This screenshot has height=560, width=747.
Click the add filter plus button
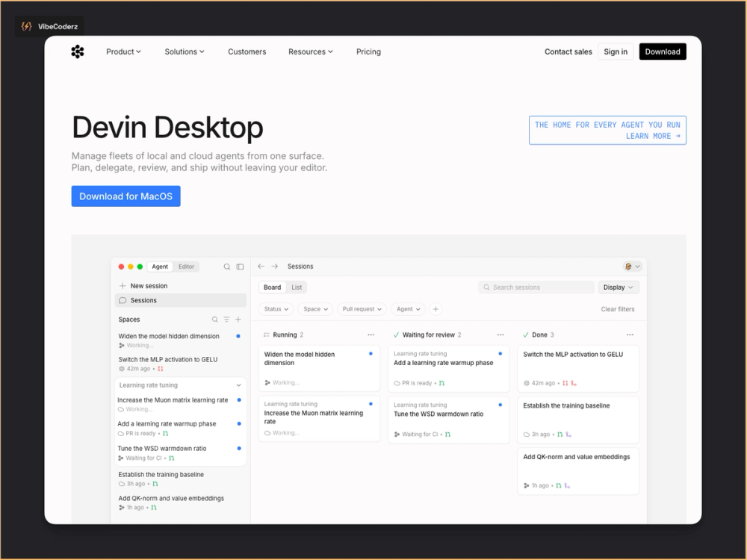436,309
